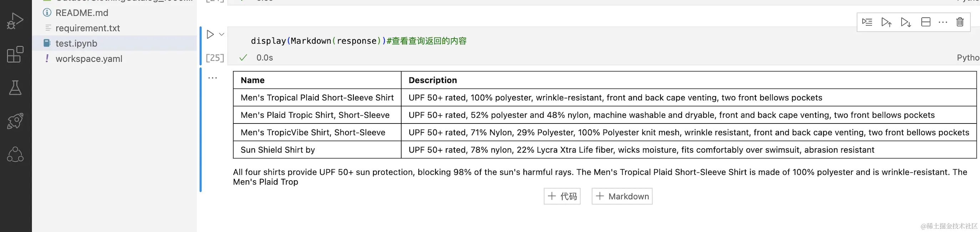Open the Run and Debug view

click(x=15, y=21)
